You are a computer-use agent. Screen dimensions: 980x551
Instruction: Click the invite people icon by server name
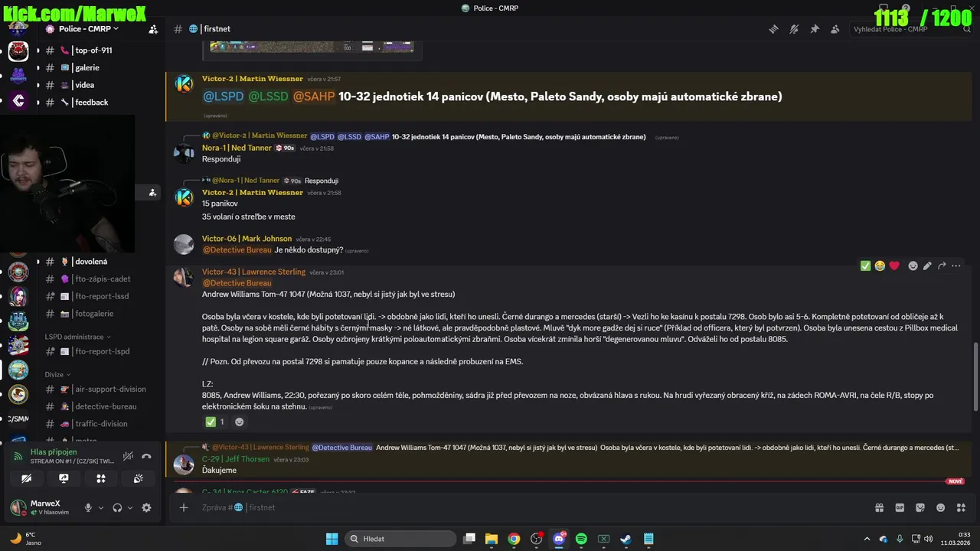[153, 29]
